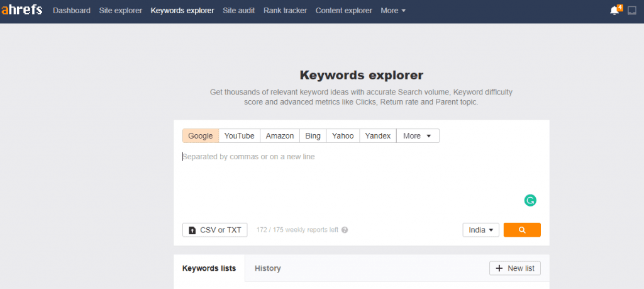This screenshot has width=644, height=289.
Task: Go to Dashboard
Action: [x=72, y=11]
